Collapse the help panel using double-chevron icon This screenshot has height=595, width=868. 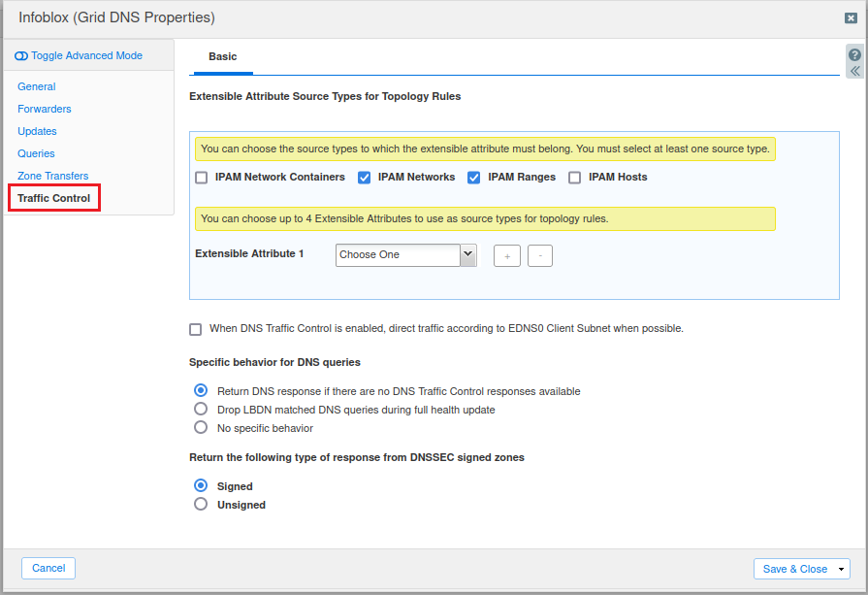pyautogui.click(x=854, y=72)
